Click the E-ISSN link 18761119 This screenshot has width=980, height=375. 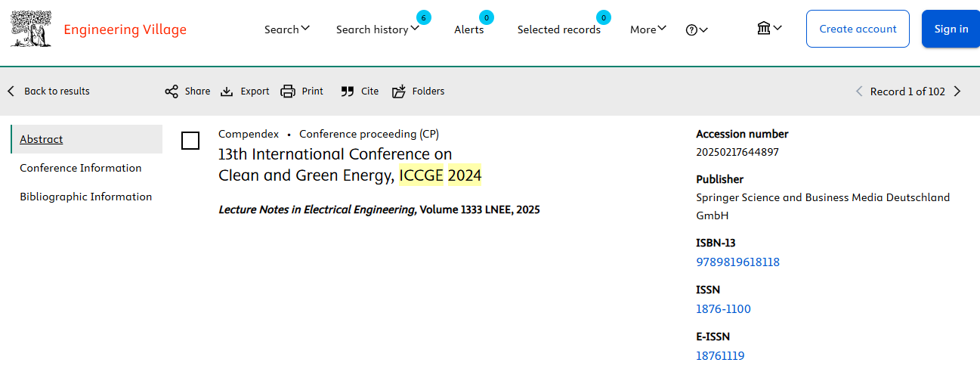point(720,356)
